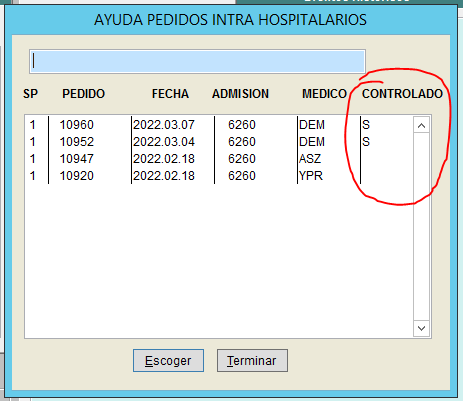Click medico YPR cell
This screenshot has width=463, height=401.
pos(311,176)
